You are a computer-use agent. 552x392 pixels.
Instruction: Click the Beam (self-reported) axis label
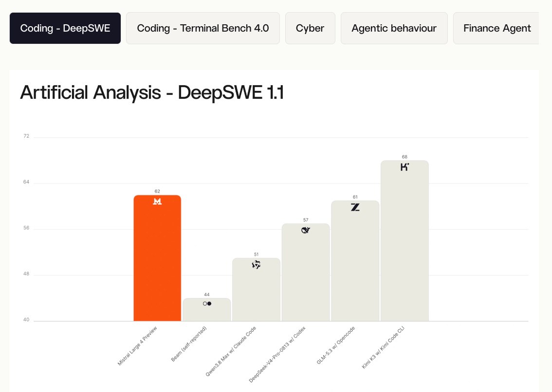(189, 344)
